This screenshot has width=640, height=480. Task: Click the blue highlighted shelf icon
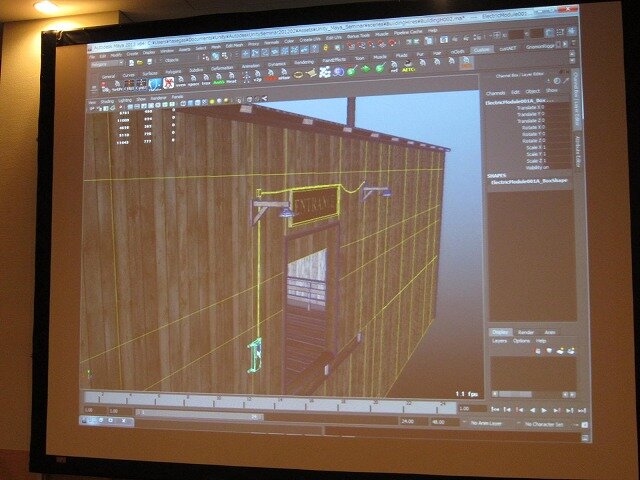pos(155,84)
